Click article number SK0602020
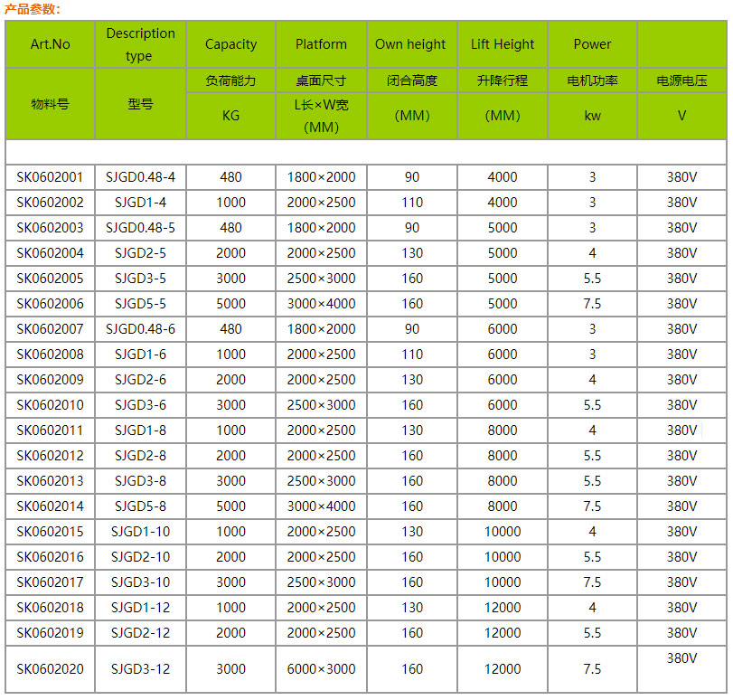This screenshot has height=700, width=733. tap(50, 669)
